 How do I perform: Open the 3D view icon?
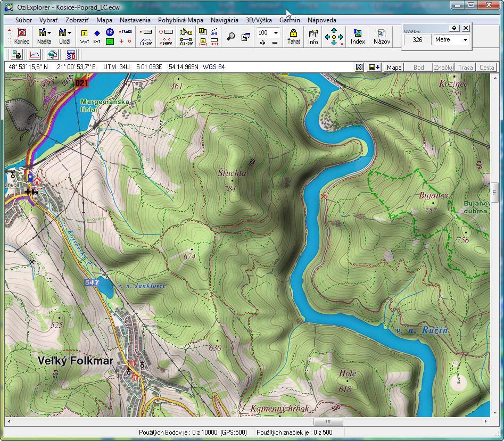click(x=71, y=54)
